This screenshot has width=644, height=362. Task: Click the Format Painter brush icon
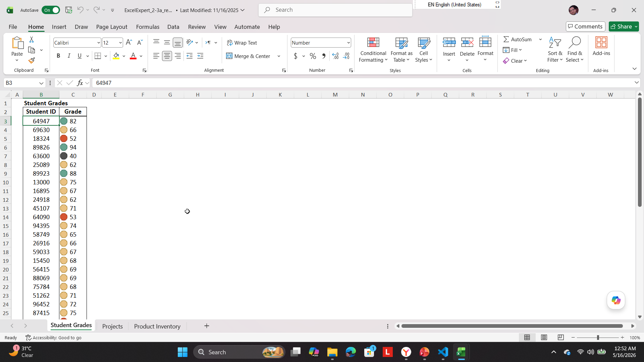click(x=32, y=61)
